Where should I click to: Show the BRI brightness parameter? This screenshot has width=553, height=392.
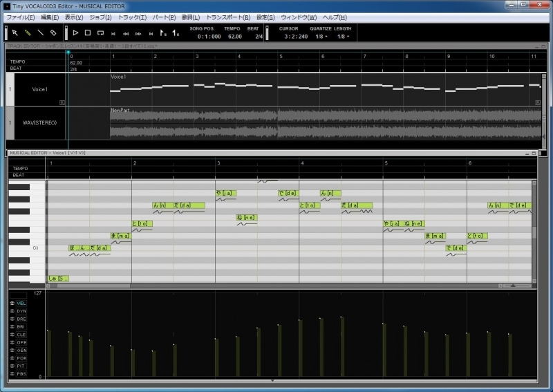21,327
